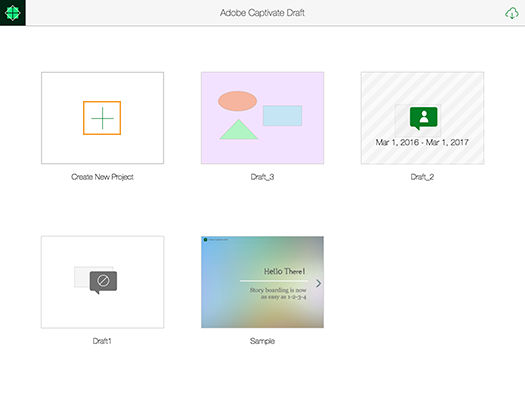Click the green person speech bubble icon
Image resolution: width=525 pixels, height=394 pixels.
(x=424, y=118)
